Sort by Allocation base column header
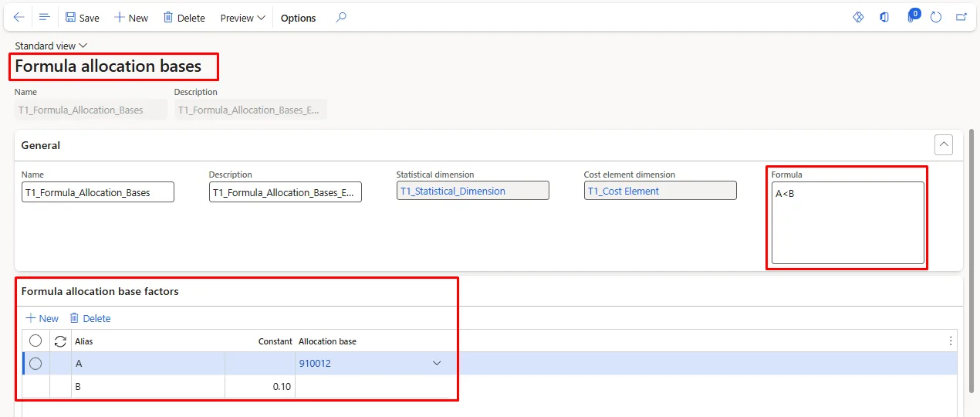The width and height of the screenshot is (980, 417). pos(327,341)
